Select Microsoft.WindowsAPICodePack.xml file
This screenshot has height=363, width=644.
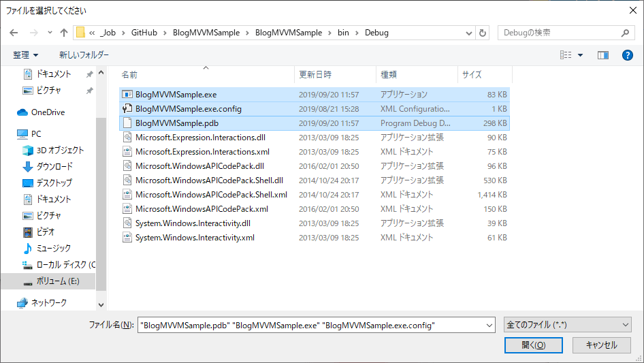click(x=202, y=209)
